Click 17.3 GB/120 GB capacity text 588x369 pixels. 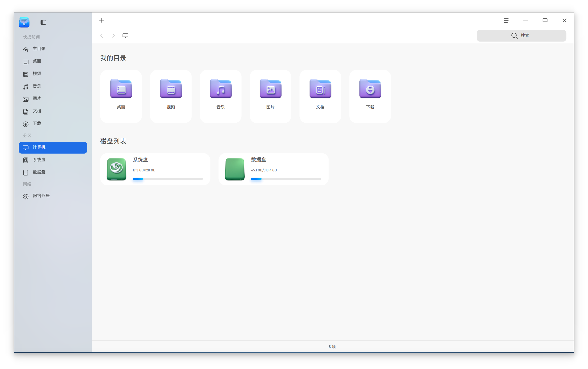[144, 170]
